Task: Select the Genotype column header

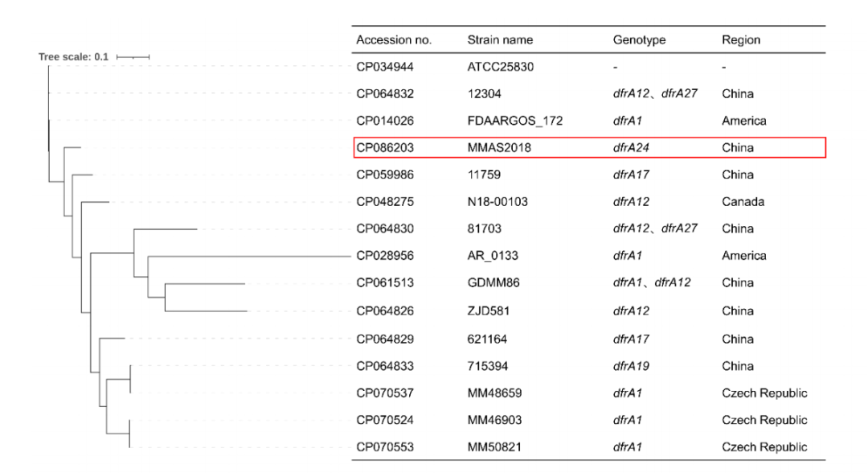Action: click(638, 39)
